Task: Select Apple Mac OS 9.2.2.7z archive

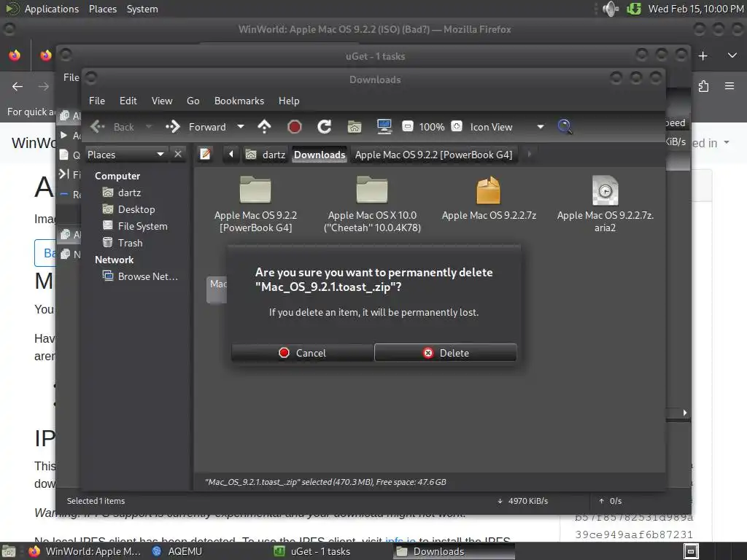Action: [x=489, y=198]
